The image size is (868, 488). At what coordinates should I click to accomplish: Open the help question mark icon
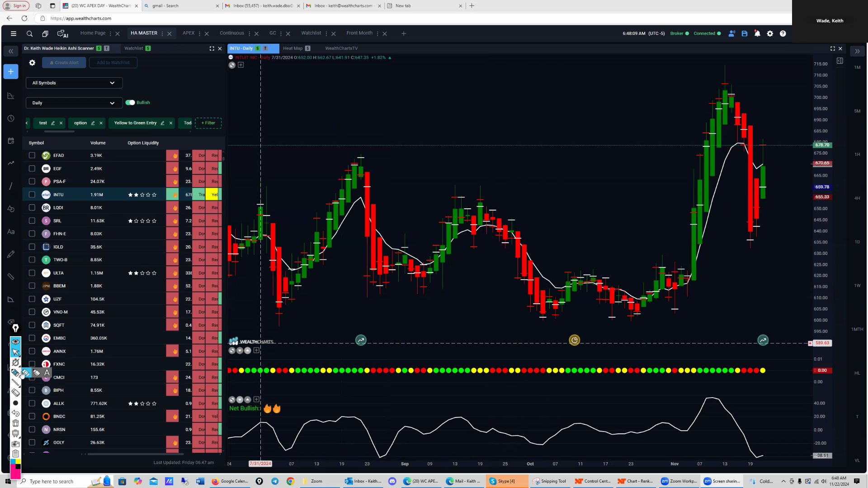click(783, 33)
